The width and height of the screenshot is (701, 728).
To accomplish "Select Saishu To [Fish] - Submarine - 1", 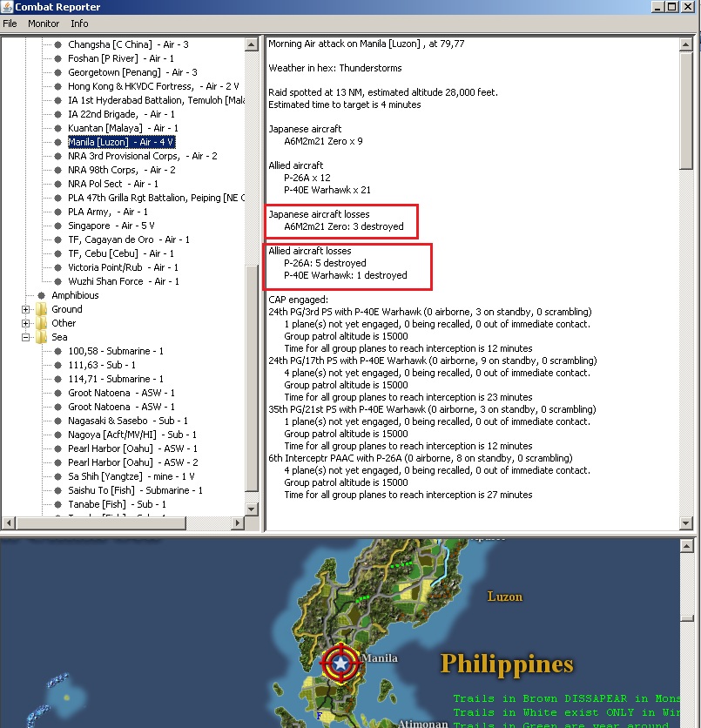I will point(135,490).
